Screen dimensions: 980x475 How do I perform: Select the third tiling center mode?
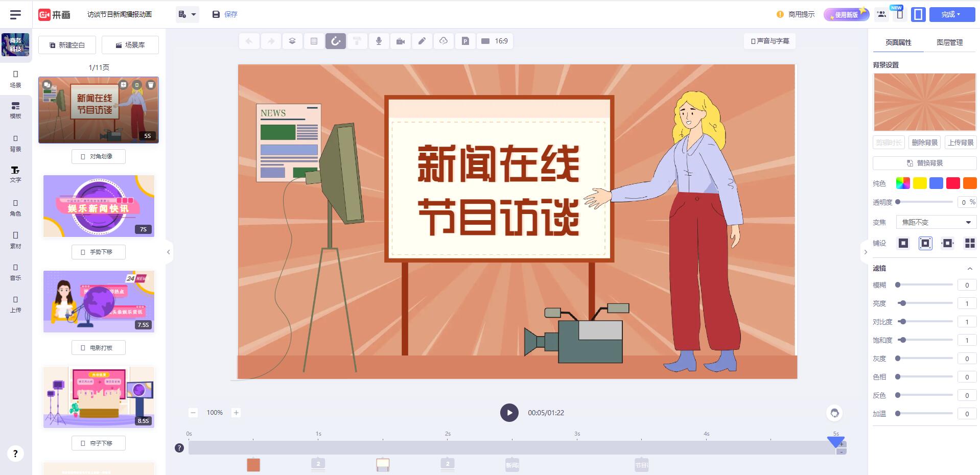pyautogui.click(x=947, y=243)
